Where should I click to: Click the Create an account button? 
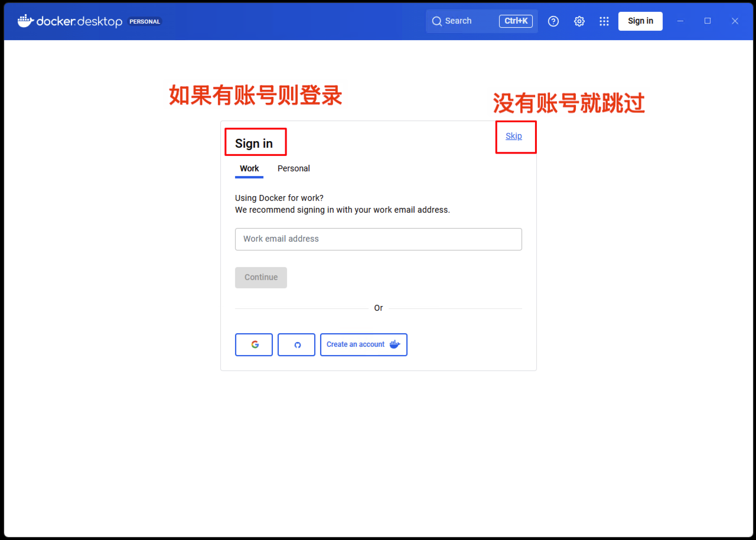[x=364, y=345]
